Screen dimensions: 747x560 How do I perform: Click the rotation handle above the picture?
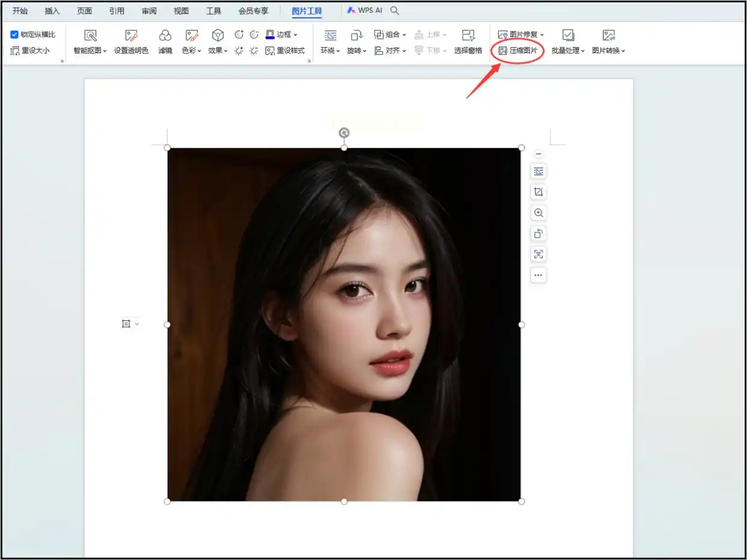click(344, 133)
